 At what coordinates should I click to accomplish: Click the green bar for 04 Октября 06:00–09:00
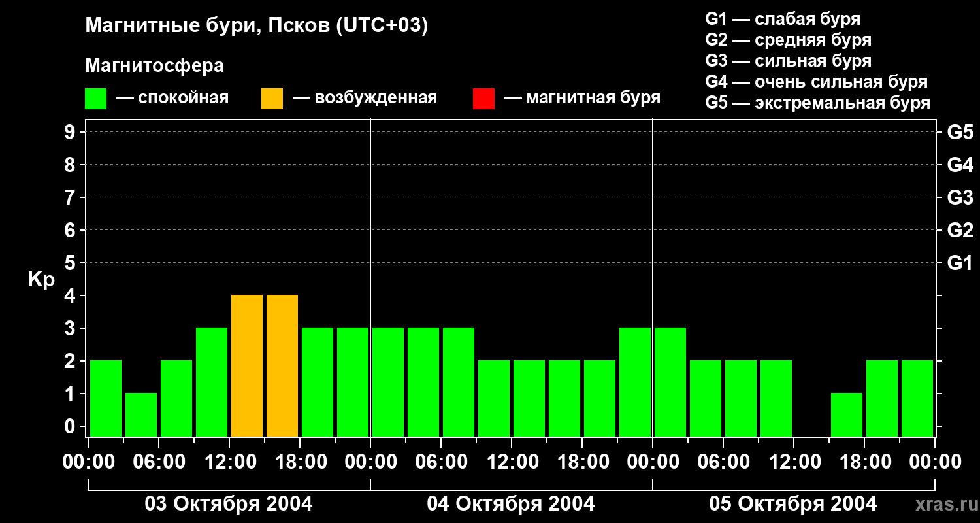(459, 382)
